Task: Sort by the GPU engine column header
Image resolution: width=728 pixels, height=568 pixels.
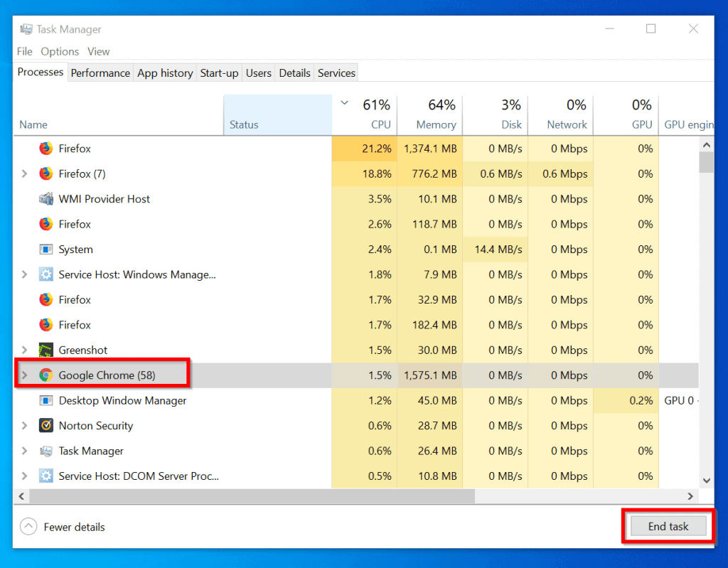Action: coord(687,115)
